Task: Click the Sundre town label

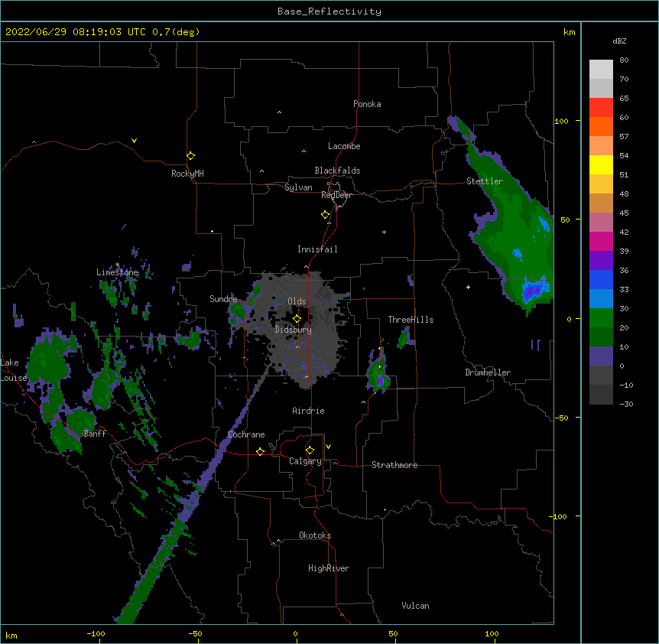Action: (223, 299)
